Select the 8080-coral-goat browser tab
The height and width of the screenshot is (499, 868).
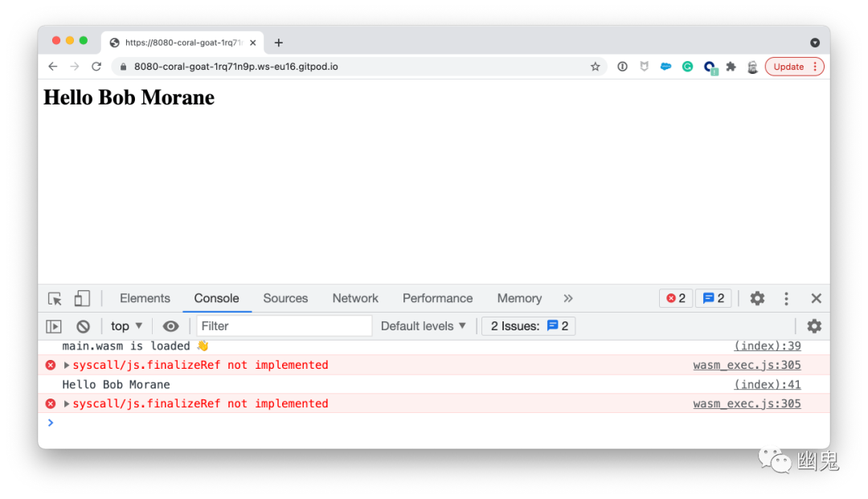click(x=182, y=43)
